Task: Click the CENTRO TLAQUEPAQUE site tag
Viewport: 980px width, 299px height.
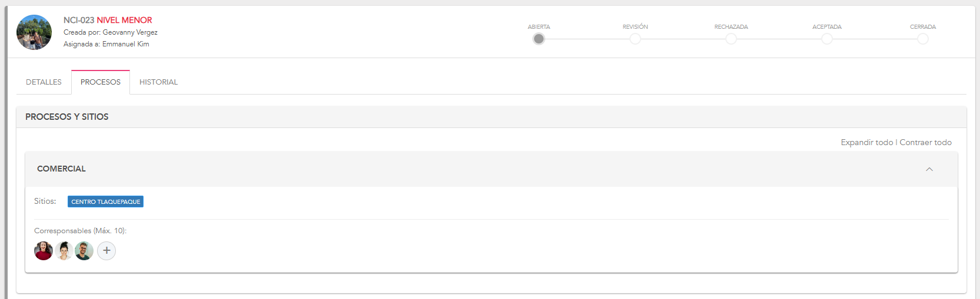Action: click(106, 201)
